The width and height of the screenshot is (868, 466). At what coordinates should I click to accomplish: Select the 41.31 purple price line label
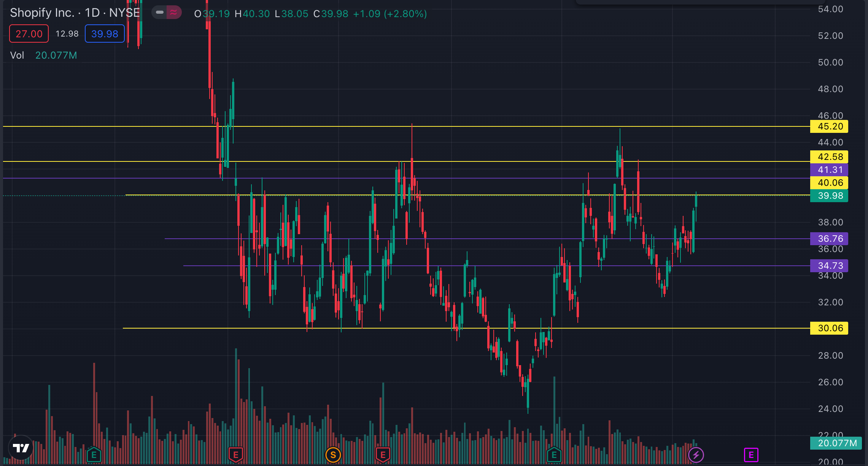click(829, 170)
